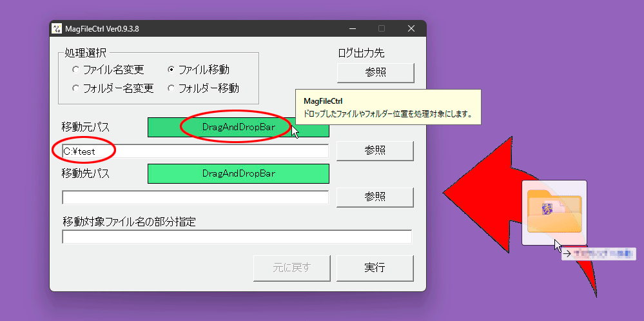Select the ファイル移動 radio option
644x321 pixels.
point(171,70)
